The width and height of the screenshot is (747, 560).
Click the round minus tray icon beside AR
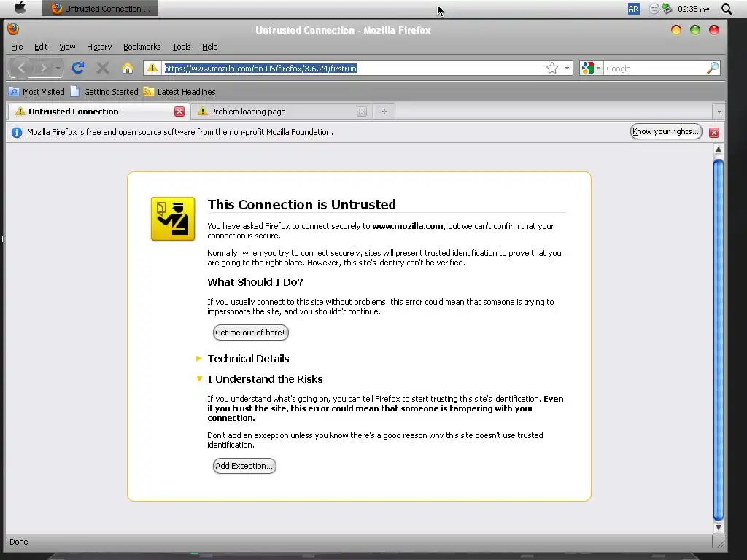pos(654,9)
